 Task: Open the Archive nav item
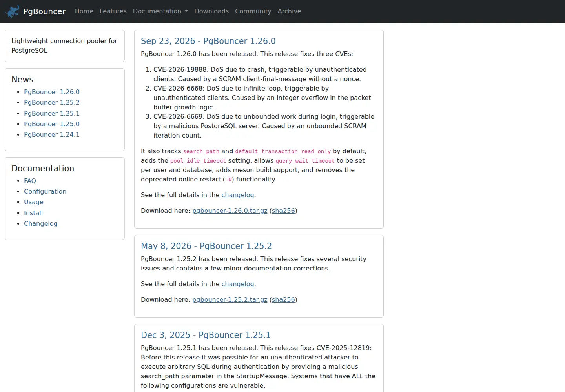[x=289, y=11]
